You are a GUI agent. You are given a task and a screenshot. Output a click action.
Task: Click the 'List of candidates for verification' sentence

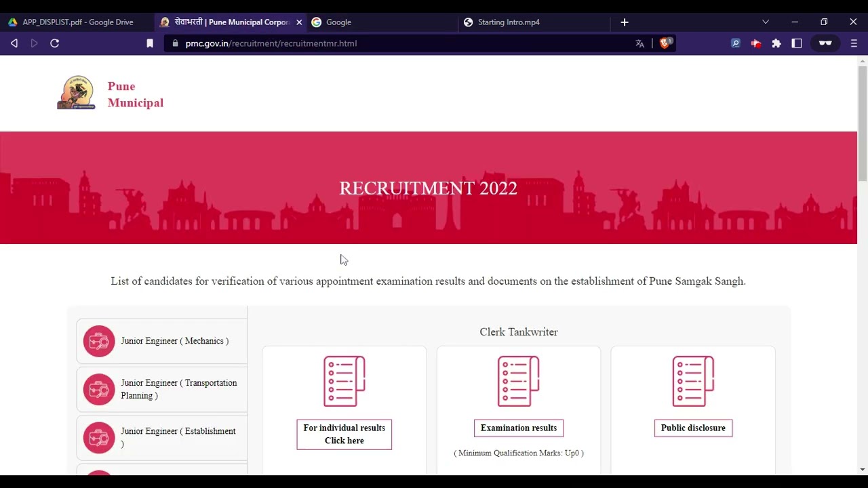pos(429,281)
